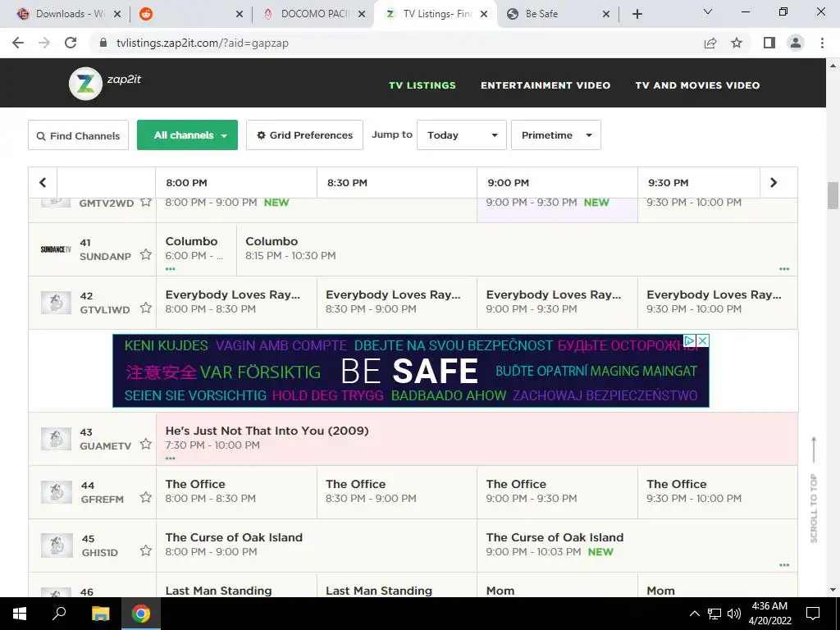Open TV AND MOVIES VIDEO nav menu
Image resolution: width=840 pixels, height=630 pixels.
point(697,85)
